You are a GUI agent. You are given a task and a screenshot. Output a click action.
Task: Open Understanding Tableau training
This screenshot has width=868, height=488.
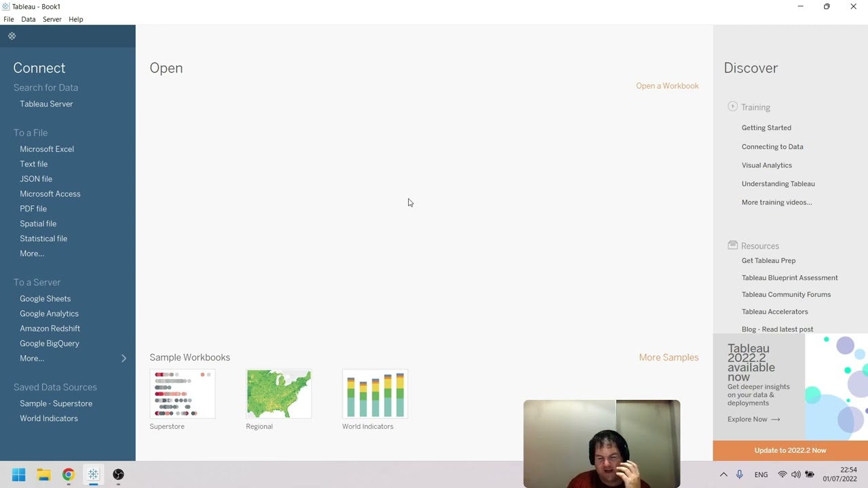tap(778, 184)
